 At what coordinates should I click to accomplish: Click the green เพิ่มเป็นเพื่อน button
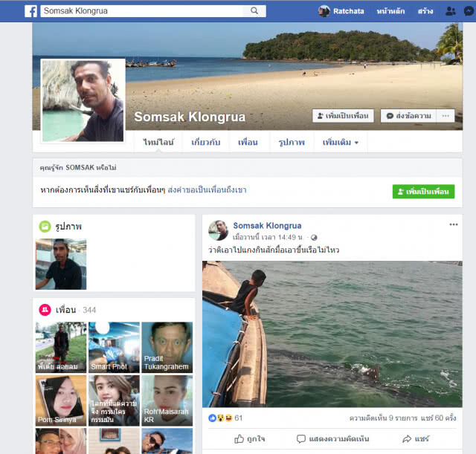[x=423, y=192]
